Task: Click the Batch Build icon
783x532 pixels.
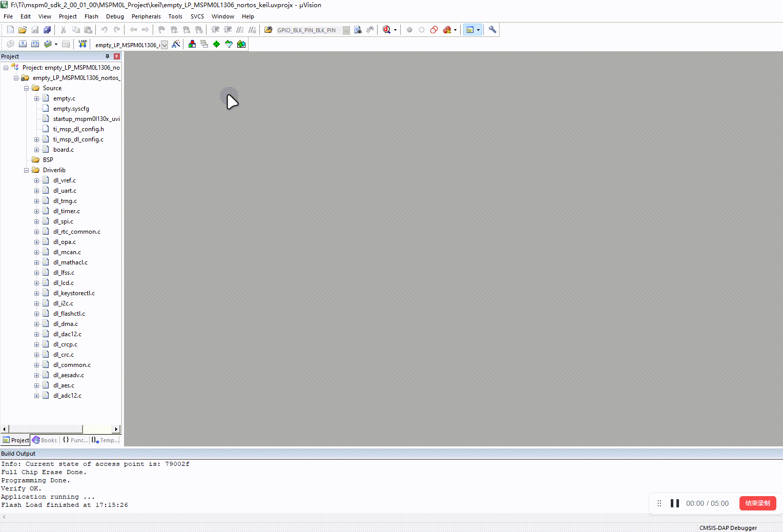Action: click(x=48, y=44)
